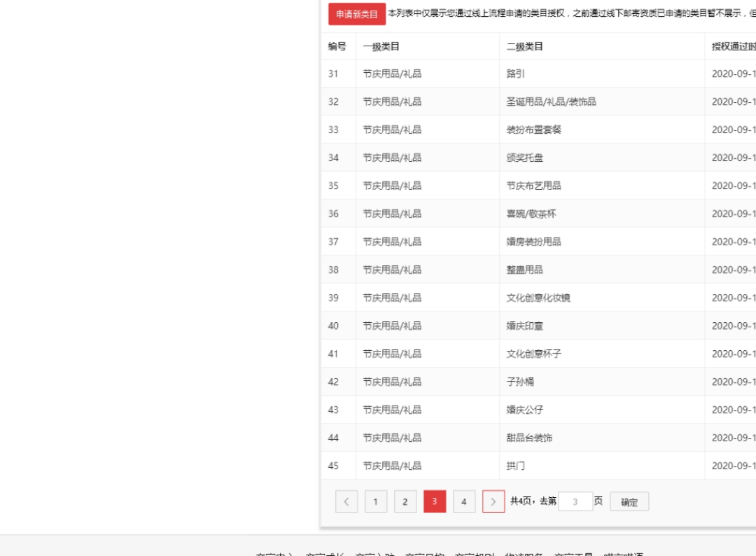Viewport: 756px width, 556px height.
Task: Select row number 36
Action: [333, 214]
